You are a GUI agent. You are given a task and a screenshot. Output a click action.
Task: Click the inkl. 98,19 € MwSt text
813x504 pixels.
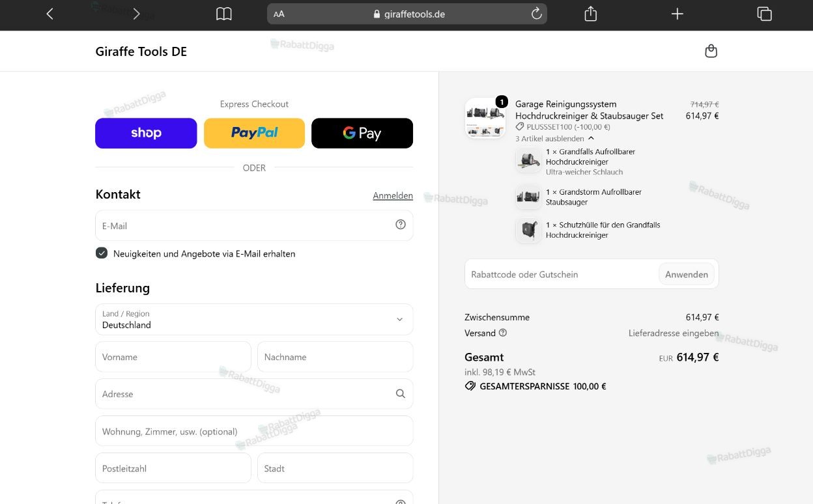500,372
